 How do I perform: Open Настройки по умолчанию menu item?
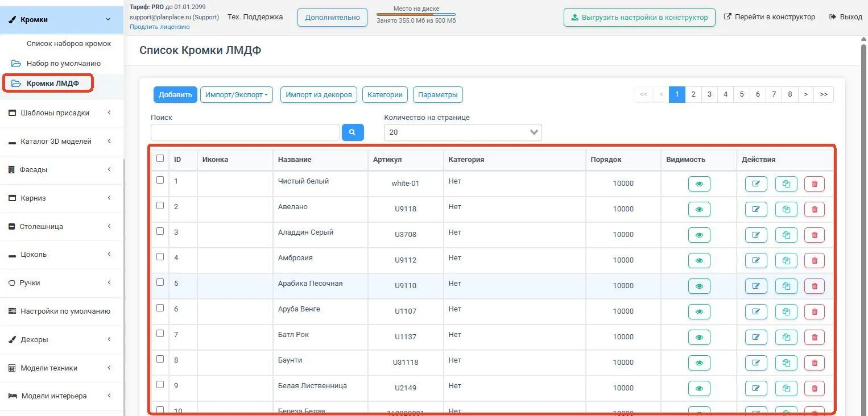point(61,311)
